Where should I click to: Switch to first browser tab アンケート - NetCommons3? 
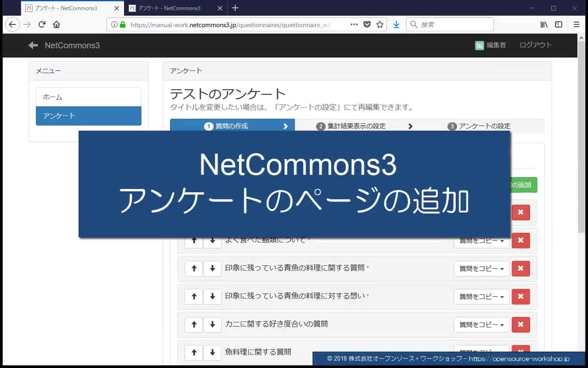(x=73, y=8)
